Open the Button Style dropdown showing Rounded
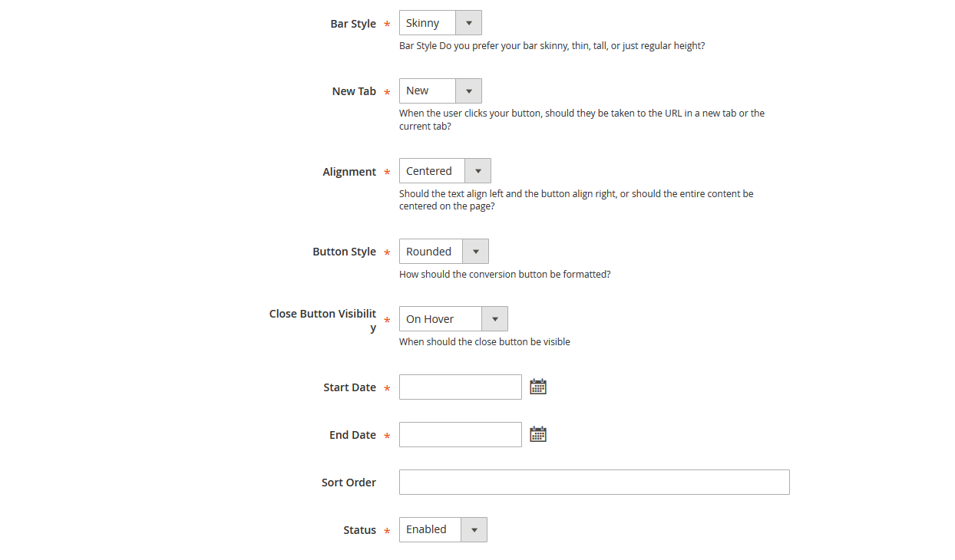955x560 pixels. [444, 252]
